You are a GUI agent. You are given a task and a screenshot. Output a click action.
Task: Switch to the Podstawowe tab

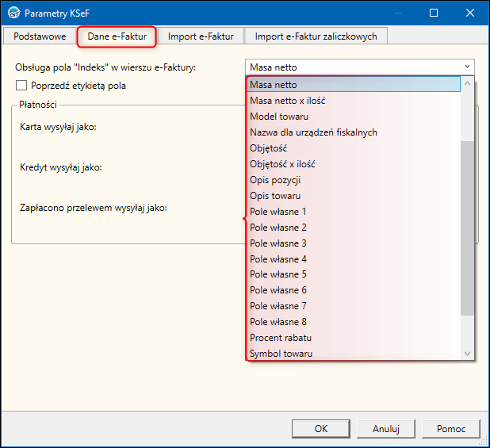[40, 36]
